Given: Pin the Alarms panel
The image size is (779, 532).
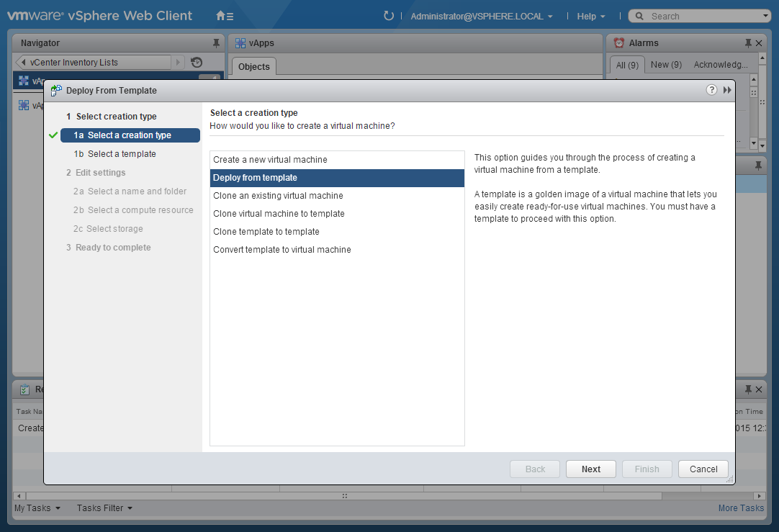Looking at the screenshot, I should pyautogui.click(x=748, y=43).
